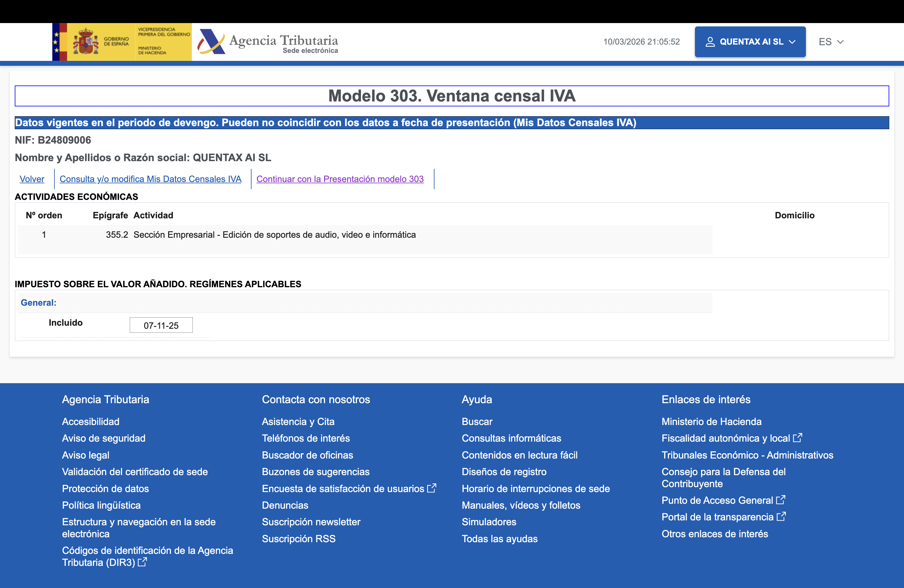Open Consulta y/o modifica Mis Datos Censales IVA
The height and width of the screenshot is (588, 904).
[150, 179]
